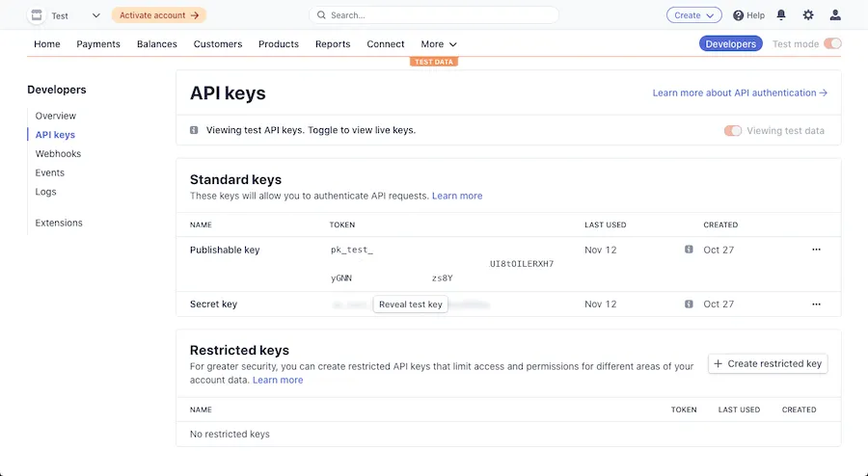Screen dimensions: 868x476
Task: Expand the Test account switcher dropdown
Action: coord(95,15)
